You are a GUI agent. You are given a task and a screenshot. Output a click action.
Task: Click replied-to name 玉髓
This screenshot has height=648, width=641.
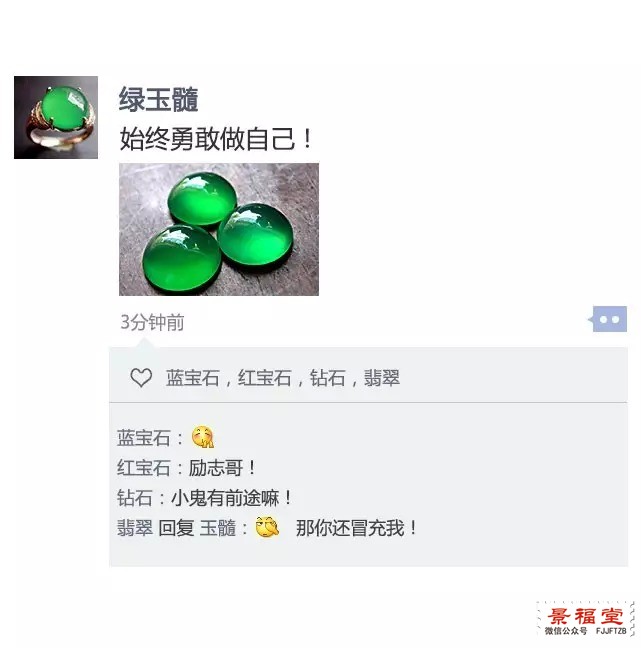point(218,528)
